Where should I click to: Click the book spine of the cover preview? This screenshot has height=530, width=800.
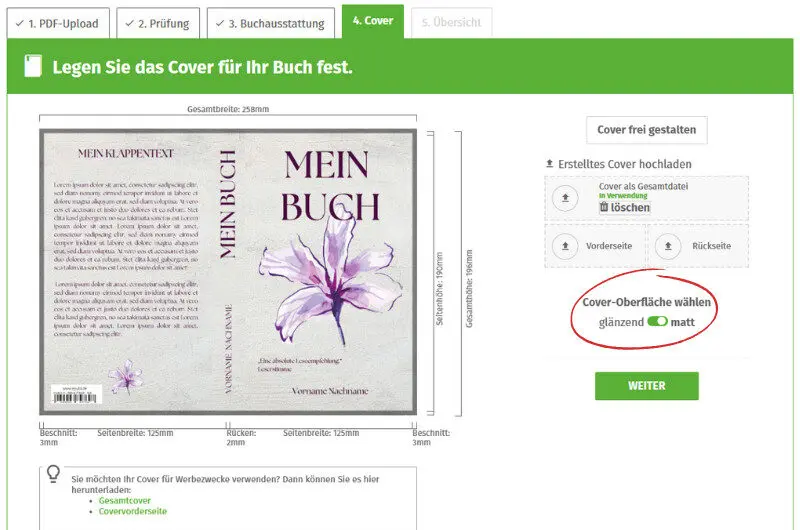[228, 272]
